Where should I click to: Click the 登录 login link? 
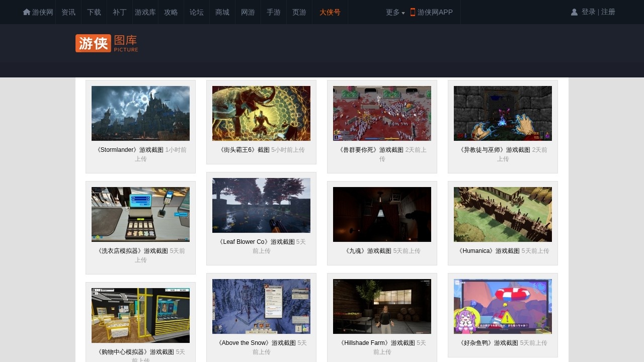point(588,12)
